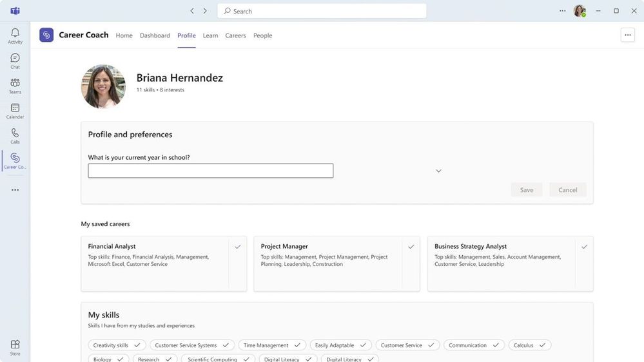Click the Cancel button

567,189
